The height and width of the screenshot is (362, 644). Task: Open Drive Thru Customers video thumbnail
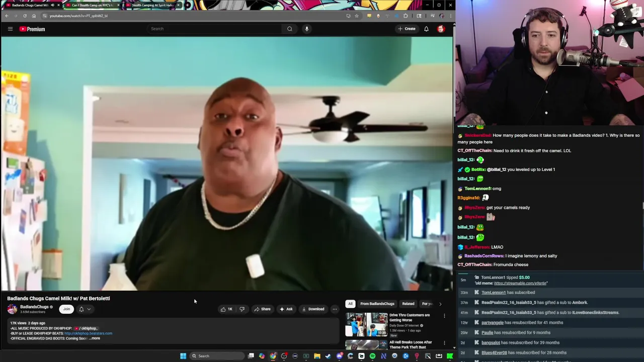tap(366, 325)
